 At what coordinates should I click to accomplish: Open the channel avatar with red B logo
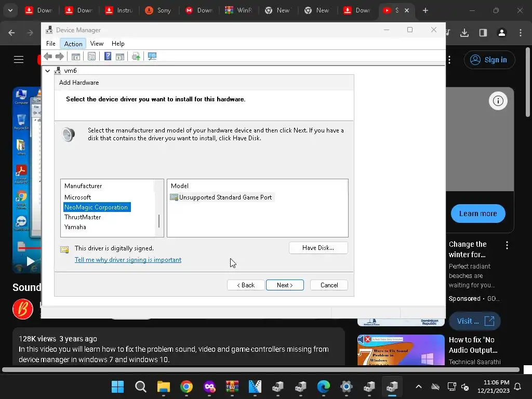point(23,309)
